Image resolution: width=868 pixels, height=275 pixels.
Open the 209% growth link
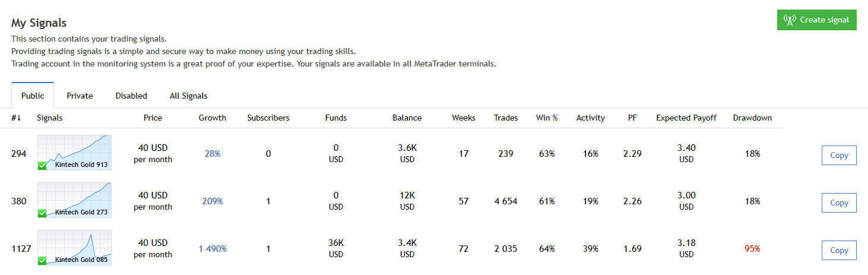click(x=213, y=201)
